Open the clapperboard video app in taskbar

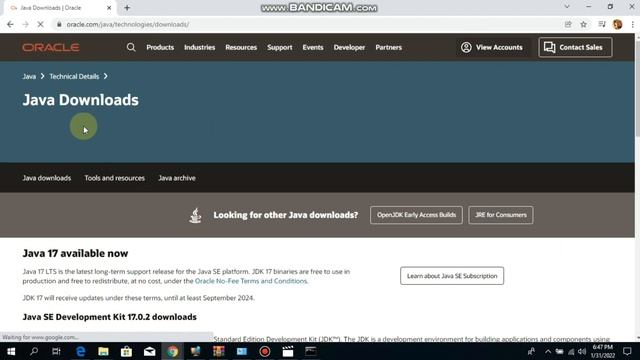pyautogui.click(x=288, y=351)
